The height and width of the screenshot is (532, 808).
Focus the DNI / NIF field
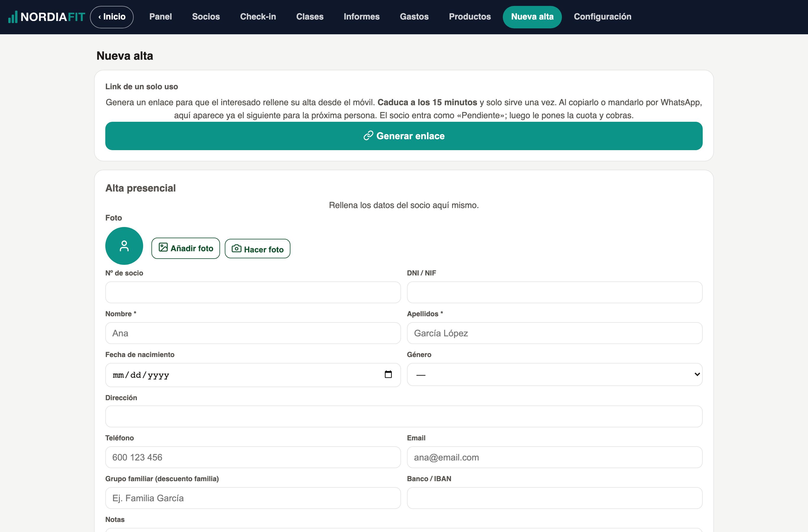tap(555, 293)
